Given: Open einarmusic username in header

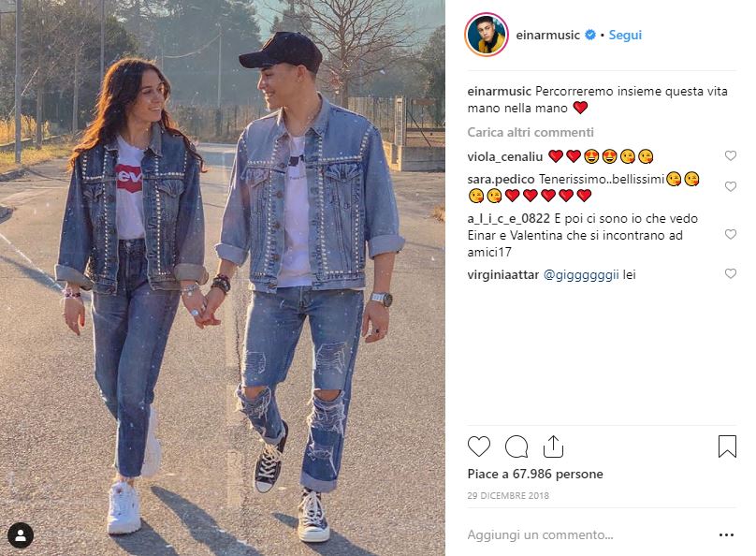Looking at the screenshot, I should click(x=547, y=36).
